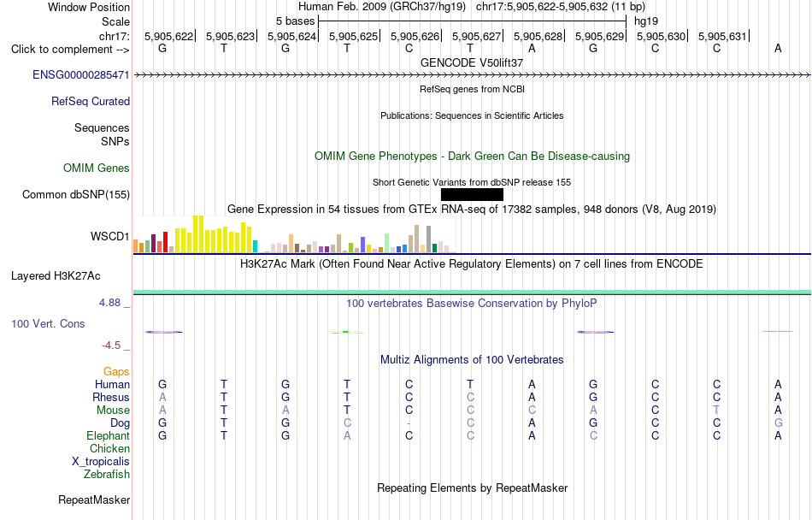
Task: Click the -4.5 conservation axis value
Action: click(111, 346)
